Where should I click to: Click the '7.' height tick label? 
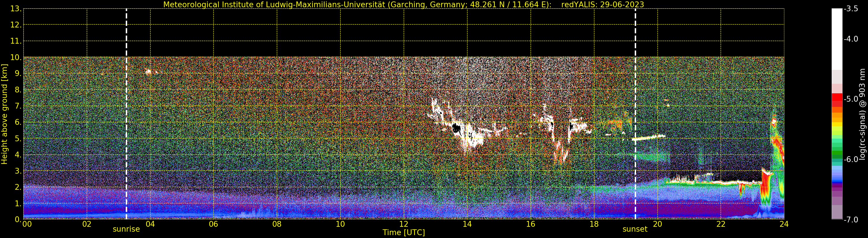coord(18,106)
